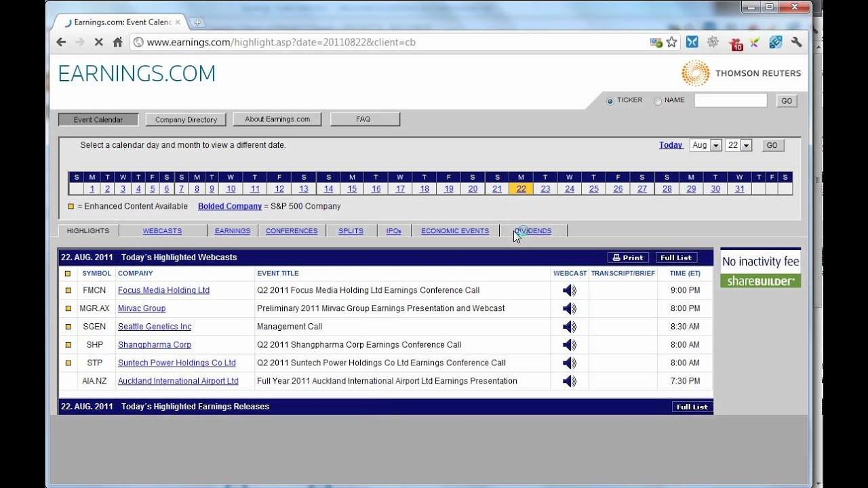868x488 pixels.
Task: Select the highlighted calendar day 22
Action: point(521,189)
